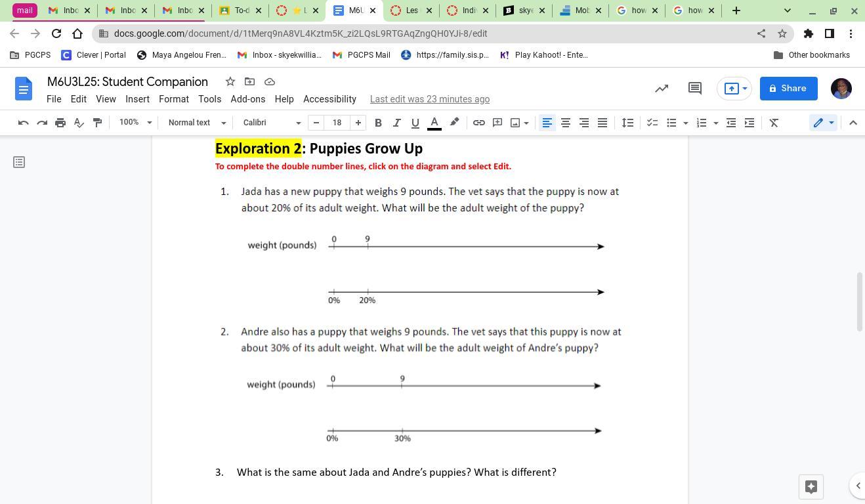
Task: Open the Help menu
Action: [x=284, y=99]
